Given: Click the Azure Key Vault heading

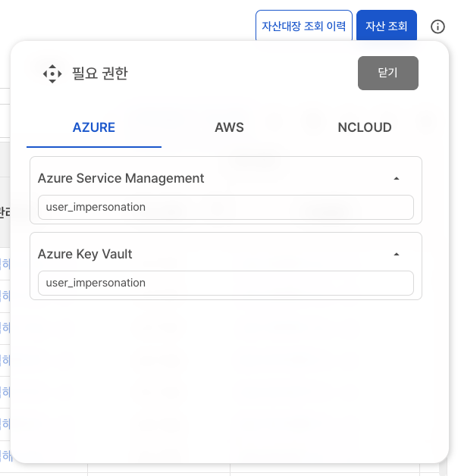Looking at the screenshot, I should (85, 254).
